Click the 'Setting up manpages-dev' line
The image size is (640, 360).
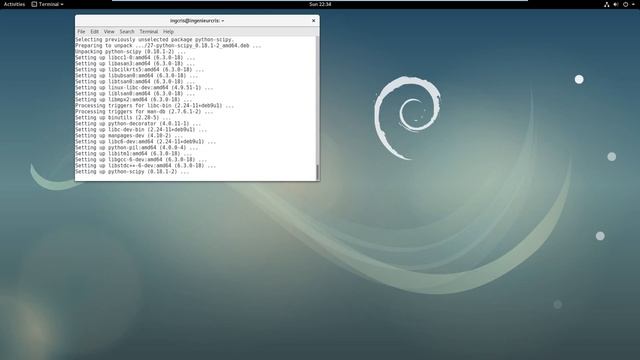click(129, 136)
